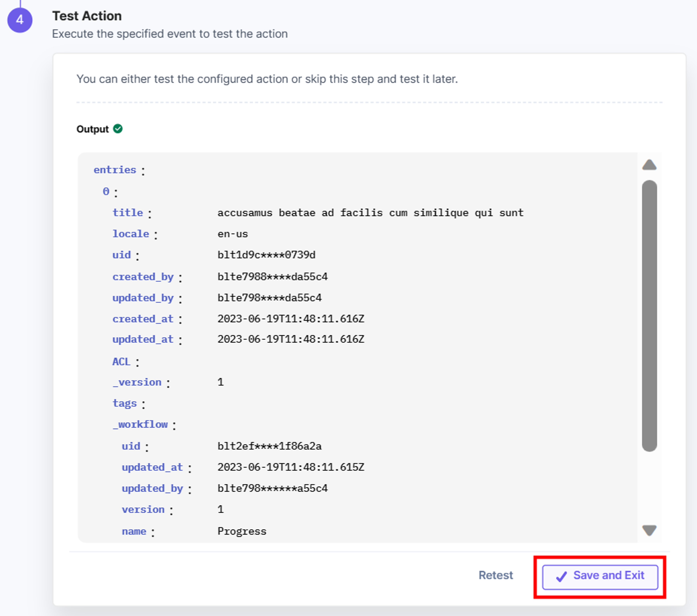
Task: Click the step 4 circle badge
Action: coord(20,20)
